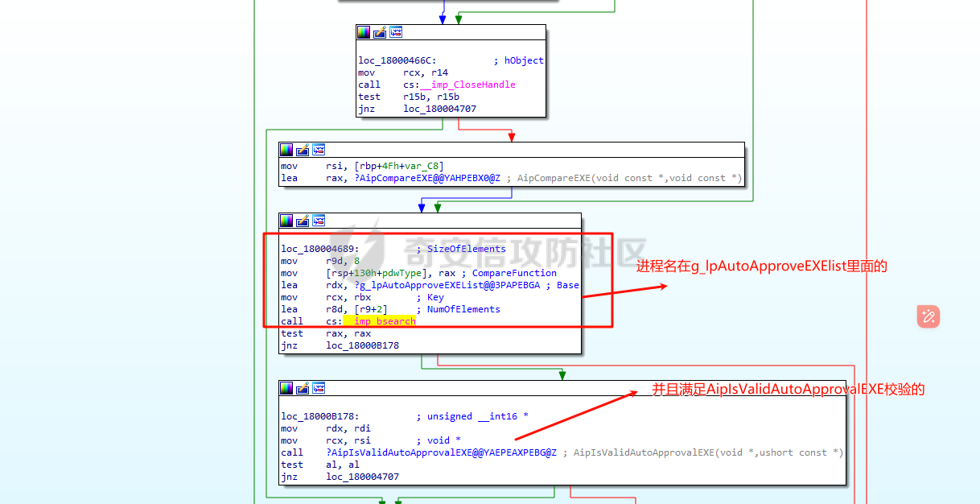The image size is (980, 504).
Task: Select the 'mov rdx, rdi' instruction
Action: [x=326, y=428]
